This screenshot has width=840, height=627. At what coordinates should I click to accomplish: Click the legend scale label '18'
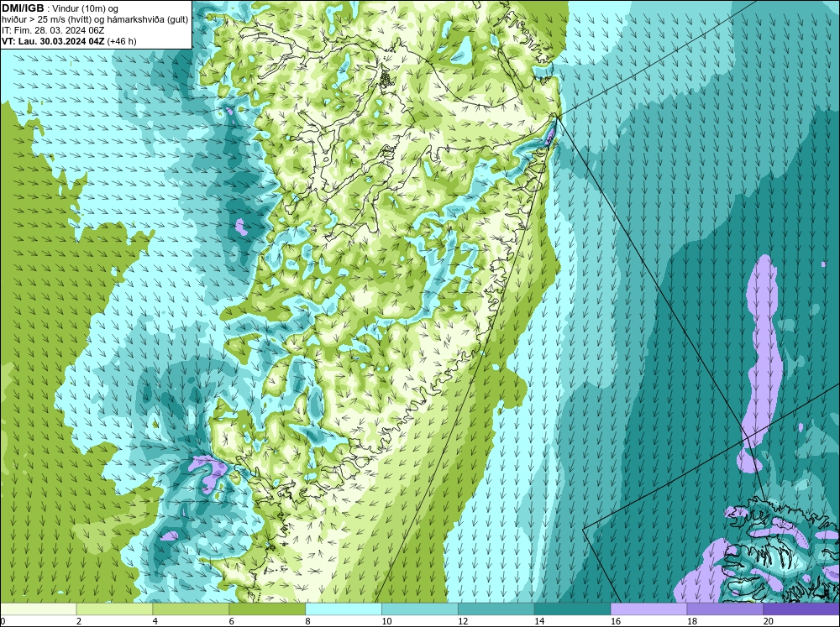pyautogui.click(x=691, y=621)
